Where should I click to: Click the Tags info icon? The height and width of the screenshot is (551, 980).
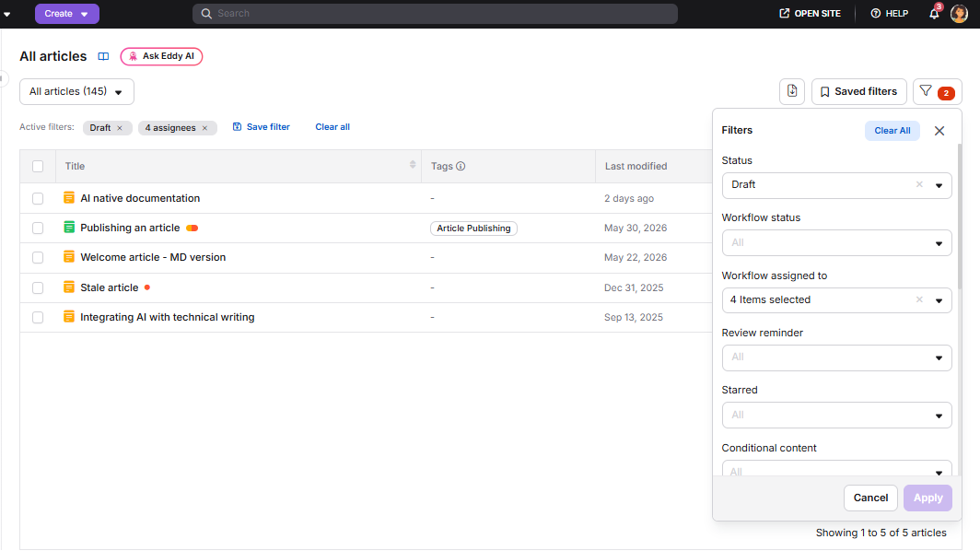(x=461, y=167)
